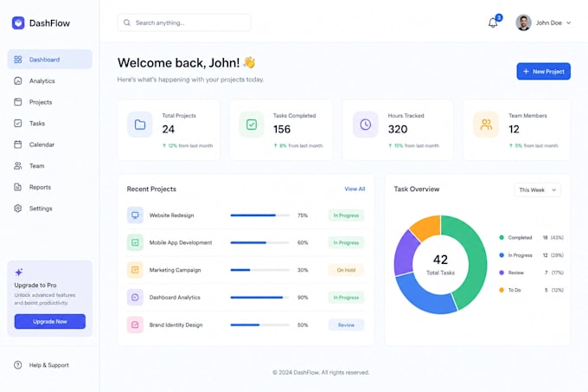Click the Mobile App Development project icon
The image size is (588, 392).
135,242
